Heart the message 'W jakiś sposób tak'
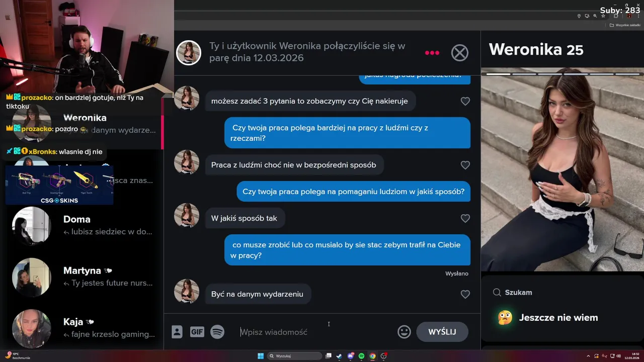Image resolution: width=644 pixels, height=362 pixels. pos(465,218)
